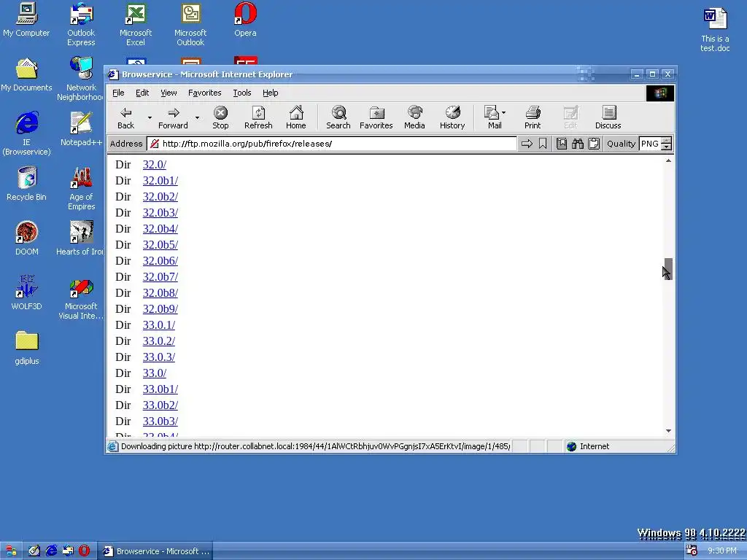Open the Help menu
The height and width of the screenshot is (560, 747).
point(270,93)
